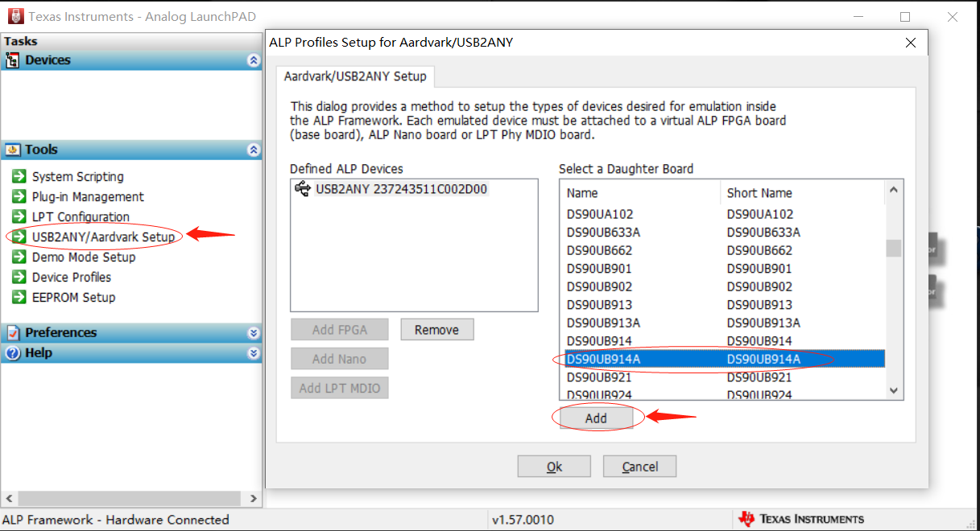This screenshot has width=980, height=531.
Task: Close the ALP Profiles Setup dialog
Action: point(911,43)
